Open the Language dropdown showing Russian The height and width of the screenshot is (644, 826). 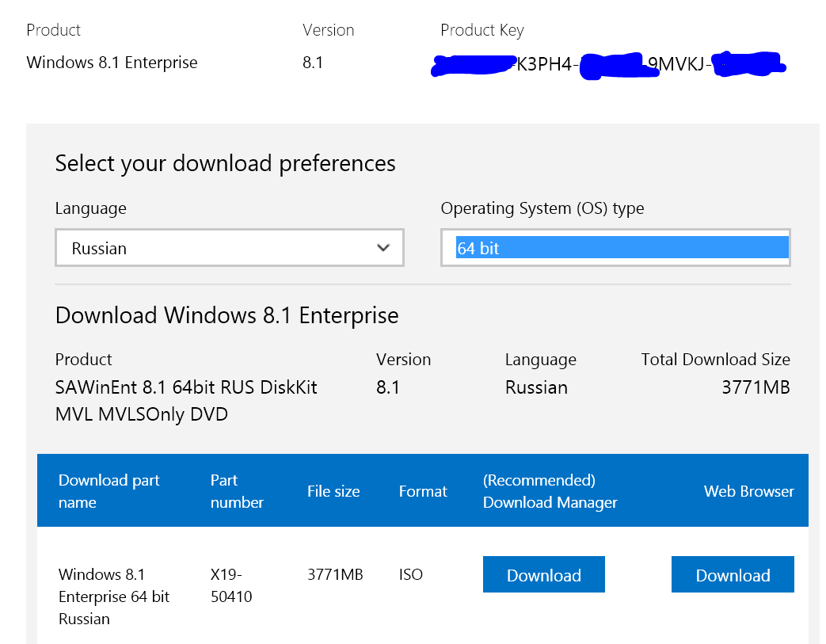[x=229, y=248]
